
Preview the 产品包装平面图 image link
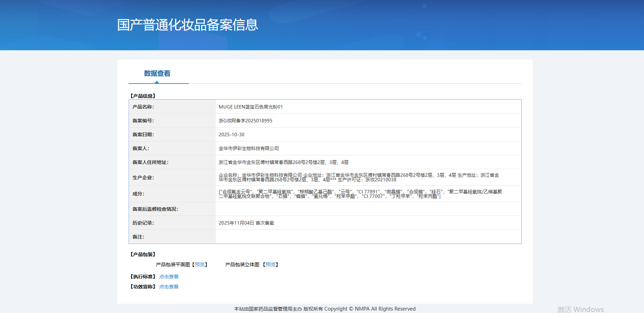coord(200,264)
